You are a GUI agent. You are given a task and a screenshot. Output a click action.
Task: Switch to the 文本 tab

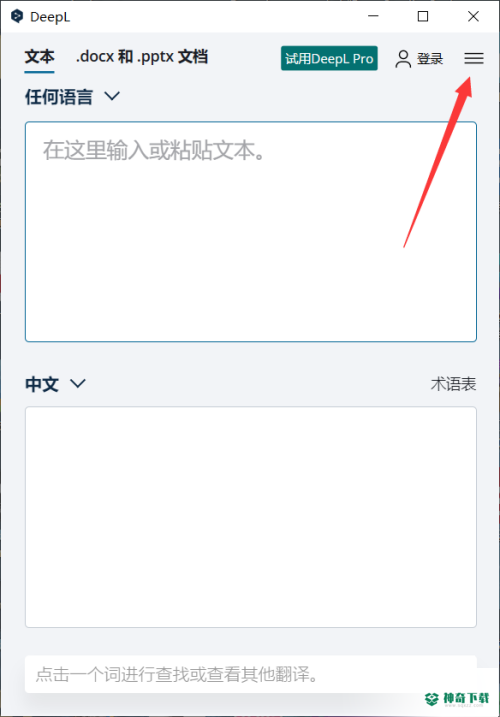coord(39,57)
